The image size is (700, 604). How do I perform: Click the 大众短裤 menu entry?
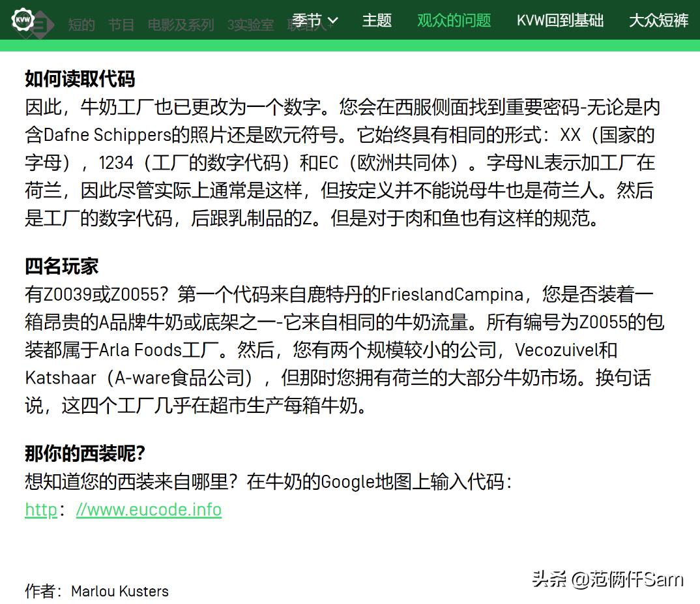click(x=658, y=20)
